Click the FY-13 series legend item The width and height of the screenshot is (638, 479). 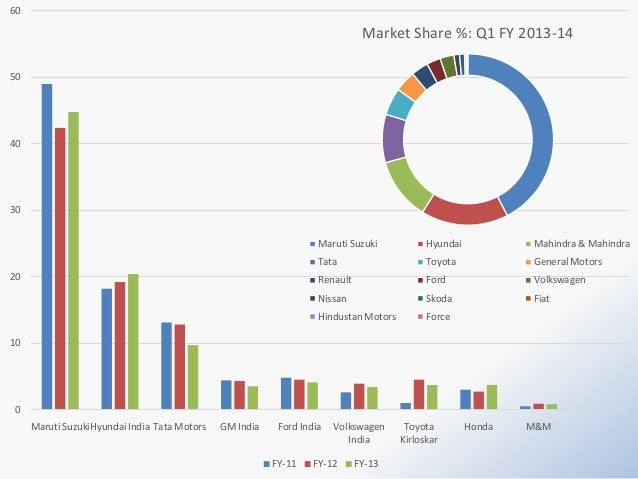pos(362,464)
